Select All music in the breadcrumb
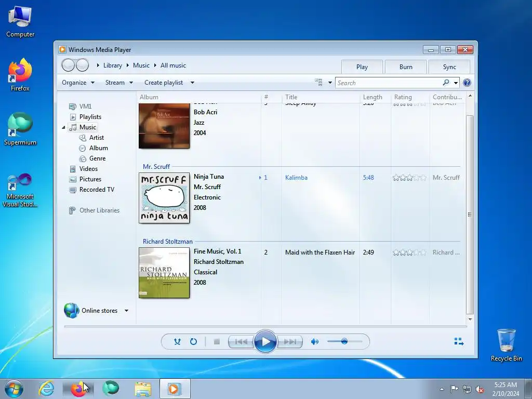The height and width of the screenshot is (399, 532). pos(173,65)
